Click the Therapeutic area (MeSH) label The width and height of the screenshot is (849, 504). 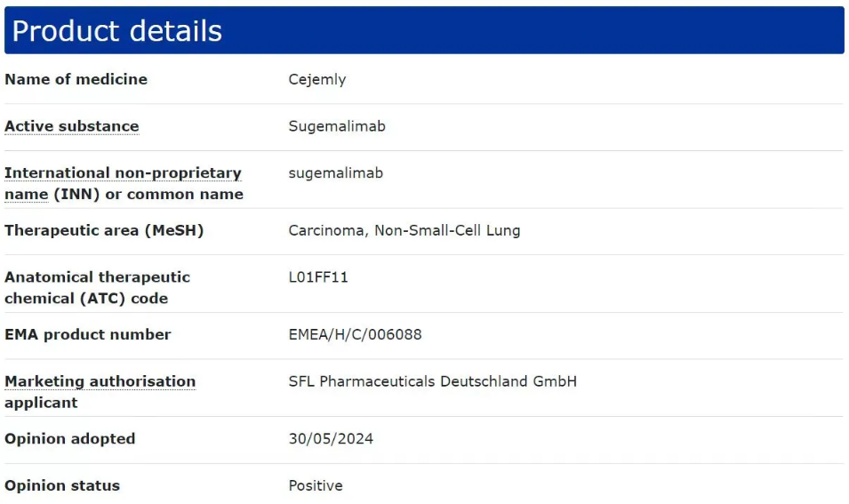pyautogui.click(x=104, y=230)
